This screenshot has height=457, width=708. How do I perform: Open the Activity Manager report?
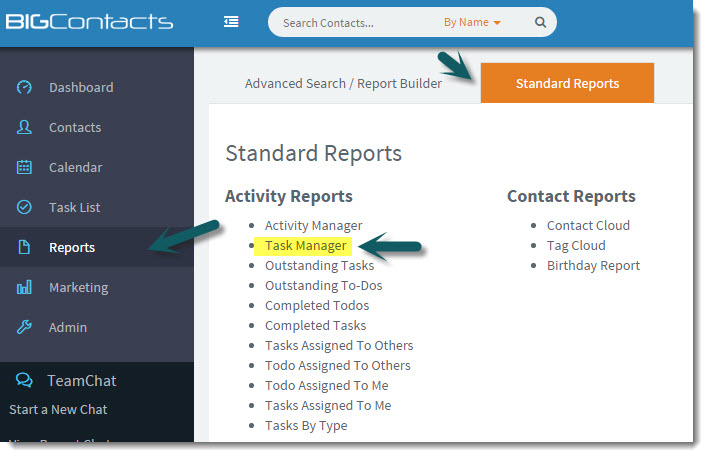(313, 225)
